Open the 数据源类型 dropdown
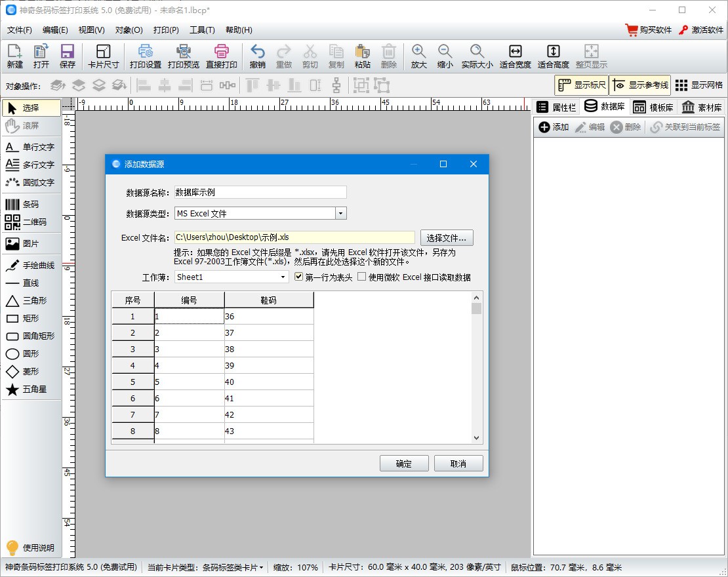The height and width of the screenshot is (577, 728). point(340,213)
